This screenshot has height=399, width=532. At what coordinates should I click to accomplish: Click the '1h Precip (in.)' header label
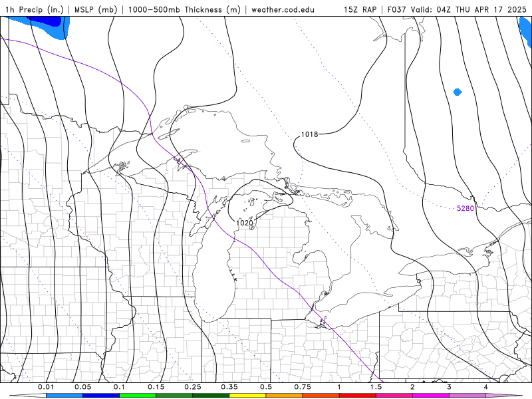tap(35, 9)
